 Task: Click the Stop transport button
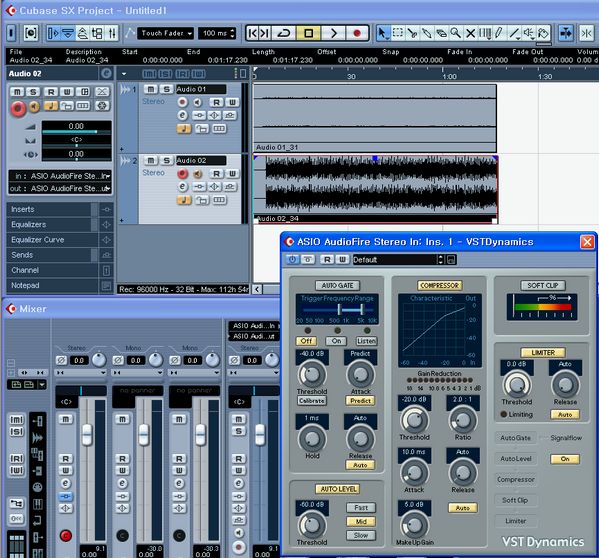click(309, 33)
